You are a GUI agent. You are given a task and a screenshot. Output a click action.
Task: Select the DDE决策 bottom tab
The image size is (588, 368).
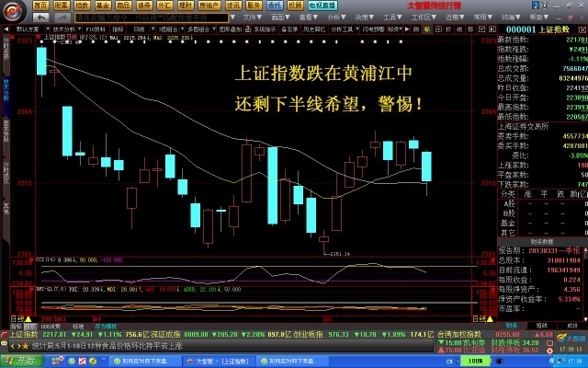click(x=51, y=327)
